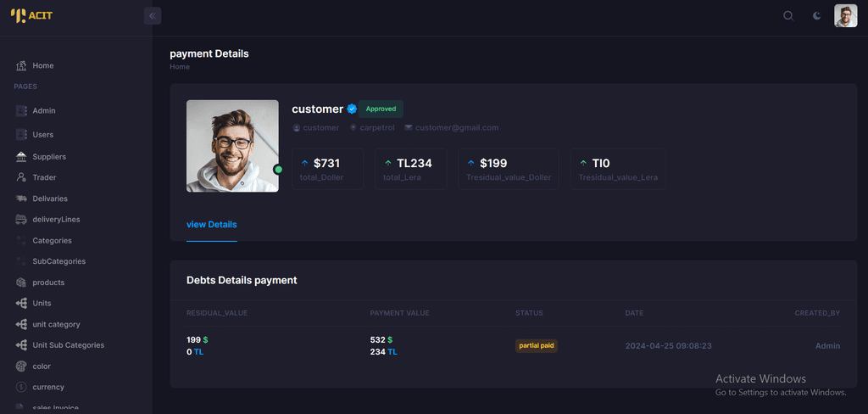Click the PAYMENT VALUE column header
This screenshot has height=414, width=868.
[400, 313]
